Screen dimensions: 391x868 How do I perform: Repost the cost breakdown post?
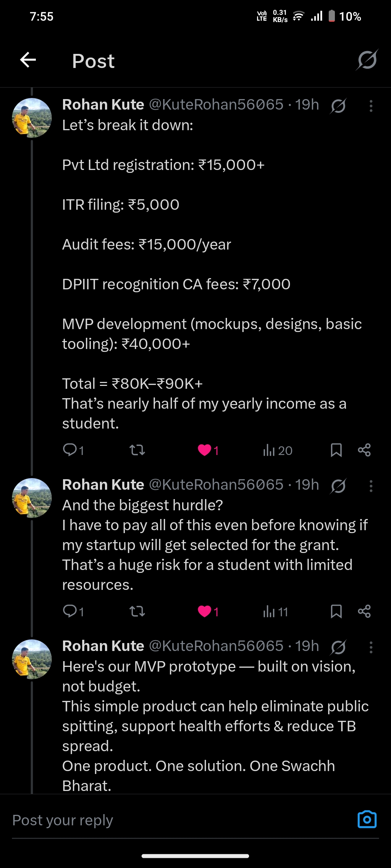click(137, 450)
